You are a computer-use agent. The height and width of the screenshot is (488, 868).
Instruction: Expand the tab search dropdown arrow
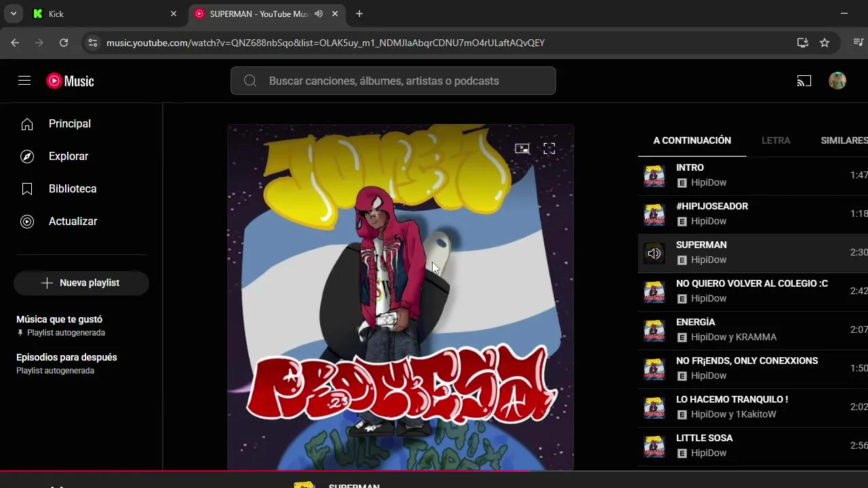point(13,14)
